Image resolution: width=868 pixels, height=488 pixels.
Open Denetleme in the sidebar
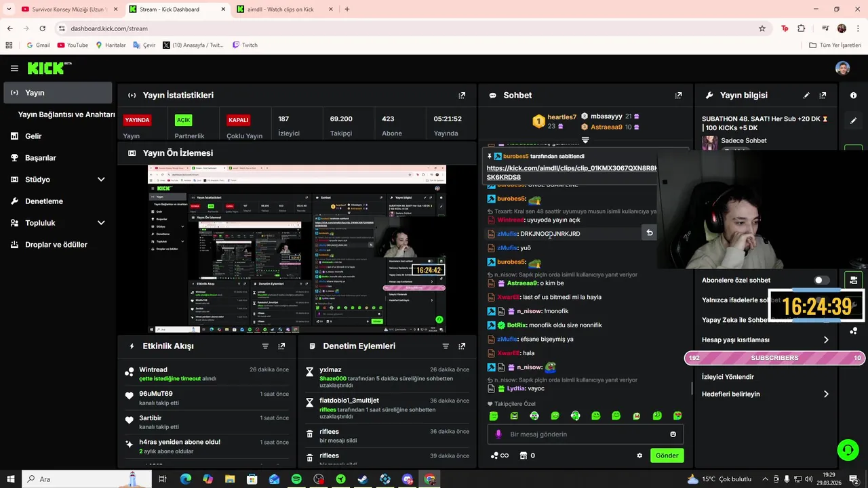click(x=58, y=201)
